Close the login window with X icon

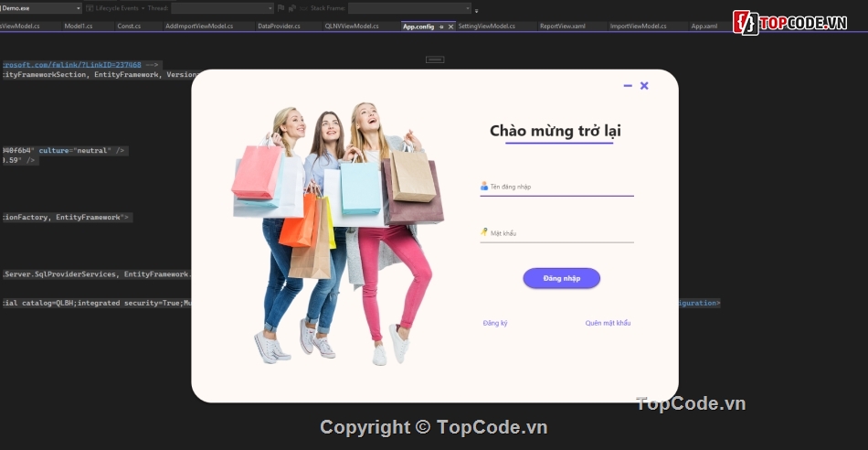coord(644,86)
